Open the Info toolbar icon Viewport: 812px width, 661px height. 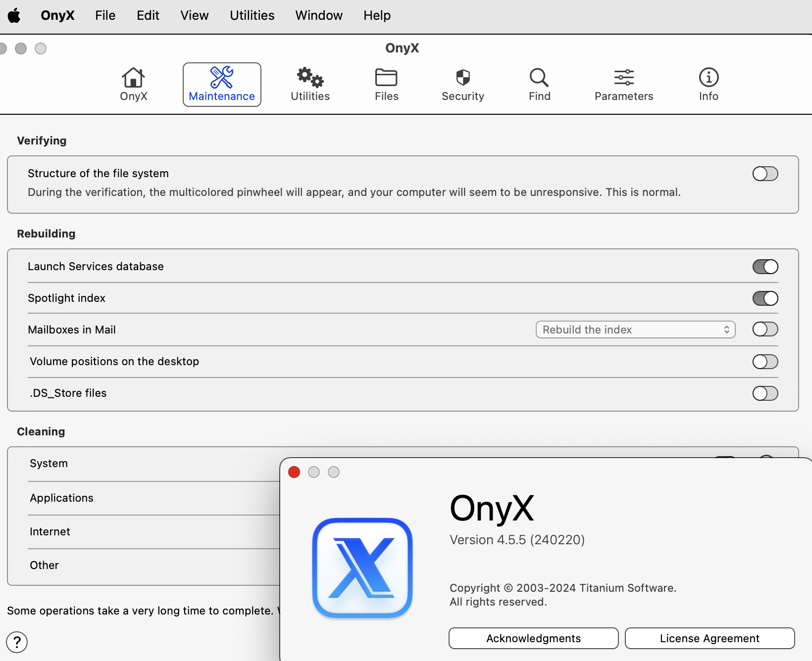point(709,85)
